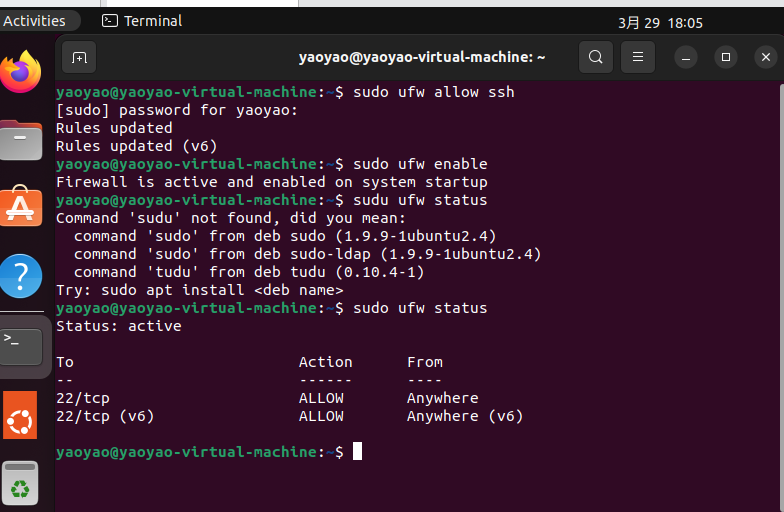
Task: Click the command 'sudo ufw allow ssh'
Action: 434,92
